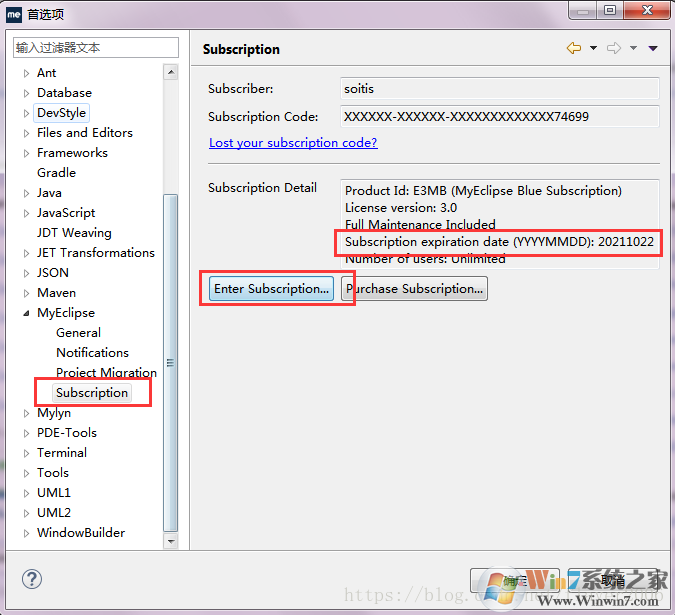
Task: Click the License version: 3.0 text
Action: [x=401, y=208]
